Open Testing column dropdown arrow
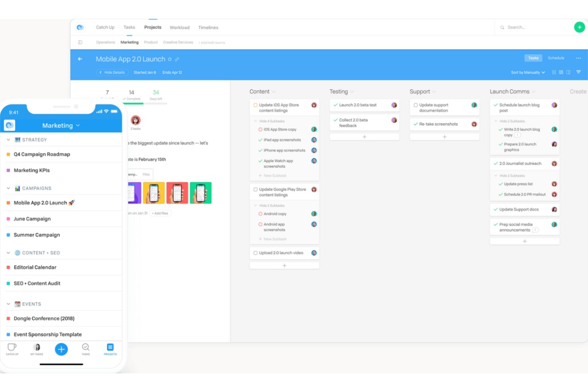 [x=352, y=92]
